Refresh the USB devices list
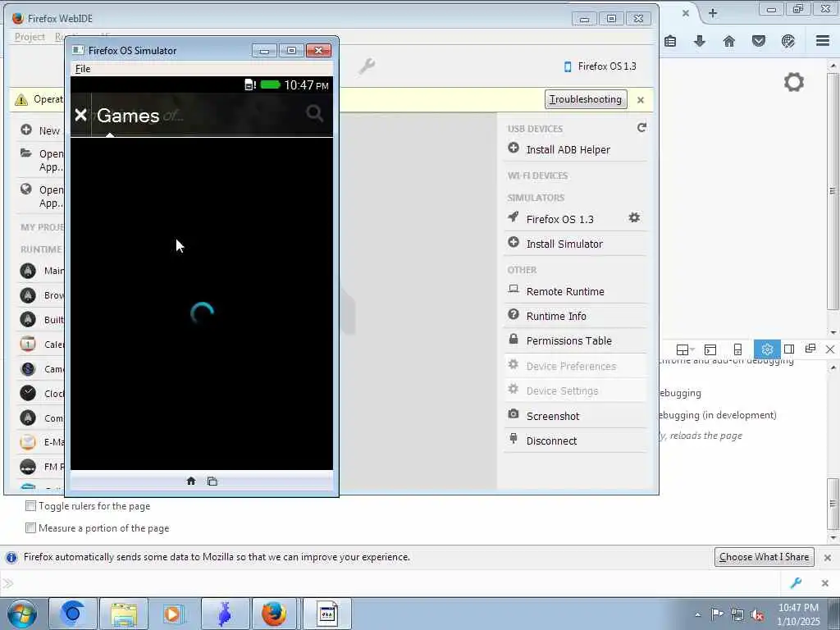 tap(641, 127)
